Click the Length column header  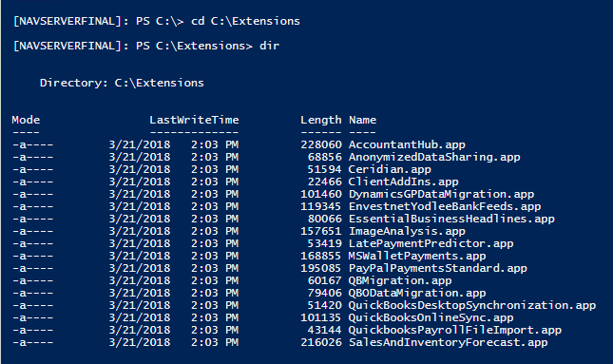pos(321,121)
